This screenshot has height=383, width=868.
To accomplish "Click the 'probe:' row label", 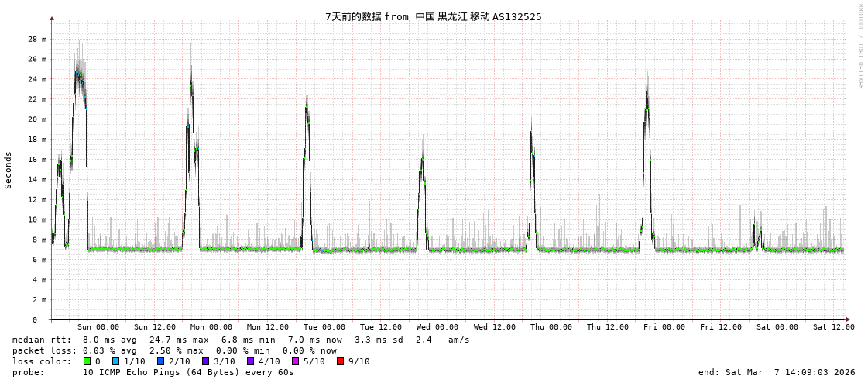I will click(x=28, y=373).
